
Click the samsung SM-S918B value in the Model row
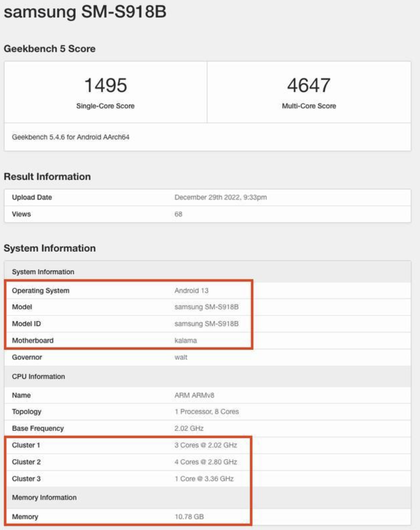206,307
